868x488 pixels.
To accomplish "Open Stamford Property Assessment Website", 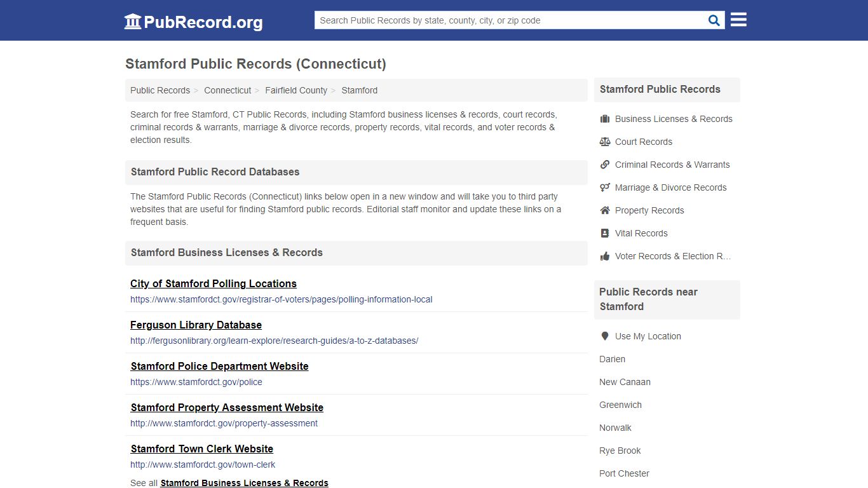I will click(227, 407).
